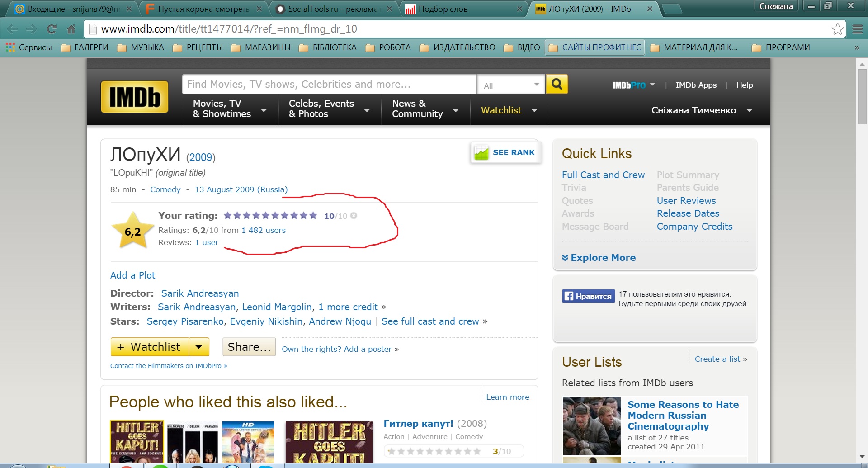Click the browser forward arrow

pyautogui.click(x=32, y=29)
